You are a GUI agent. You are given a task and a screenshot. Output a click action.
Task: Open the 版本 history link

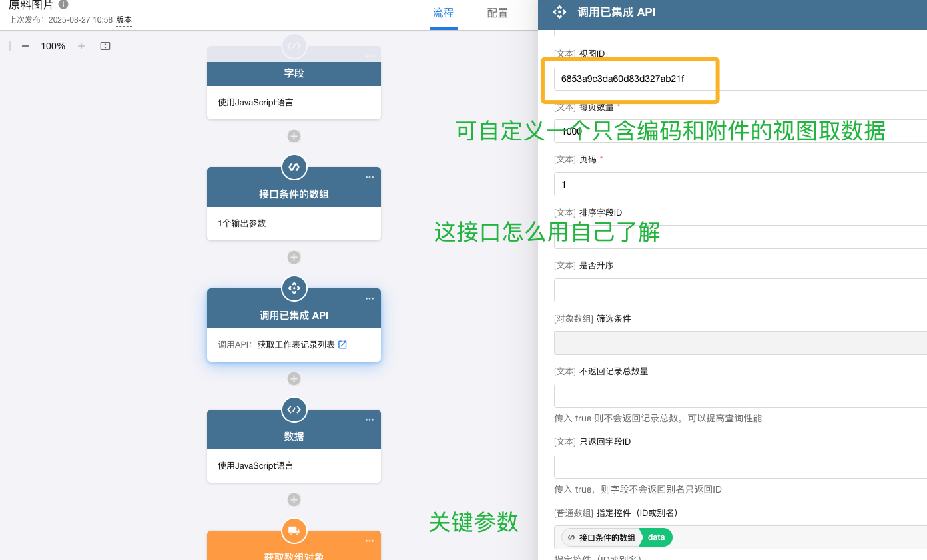124,20
